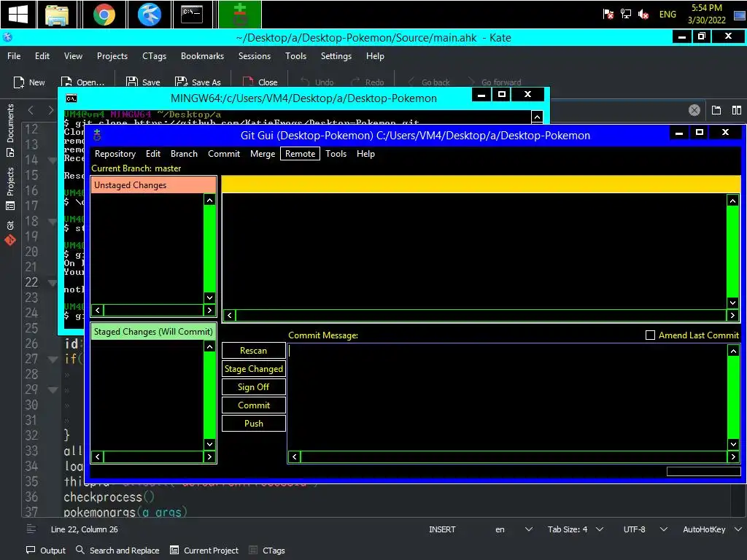Click diff pane vertical scrollbar

click(732, 252)
